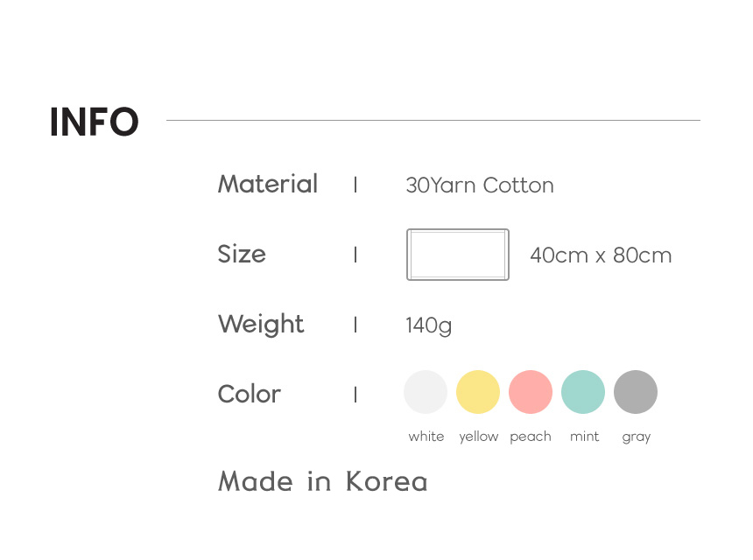The image size is (753, 560).
Task: Click the Material label
Action: coord(268,184)
